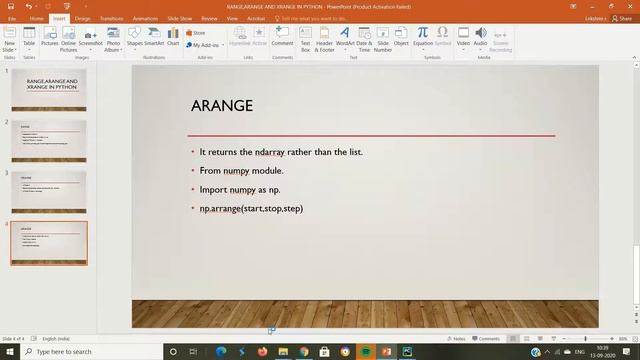Create a Photo Album

coord(113,39)
